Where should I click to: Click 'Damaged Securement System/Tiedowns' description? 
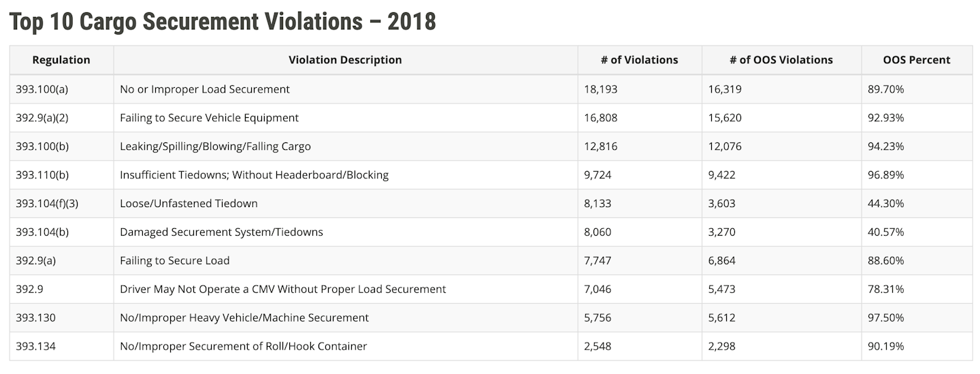pyautogui.click(x=221, y=232)
